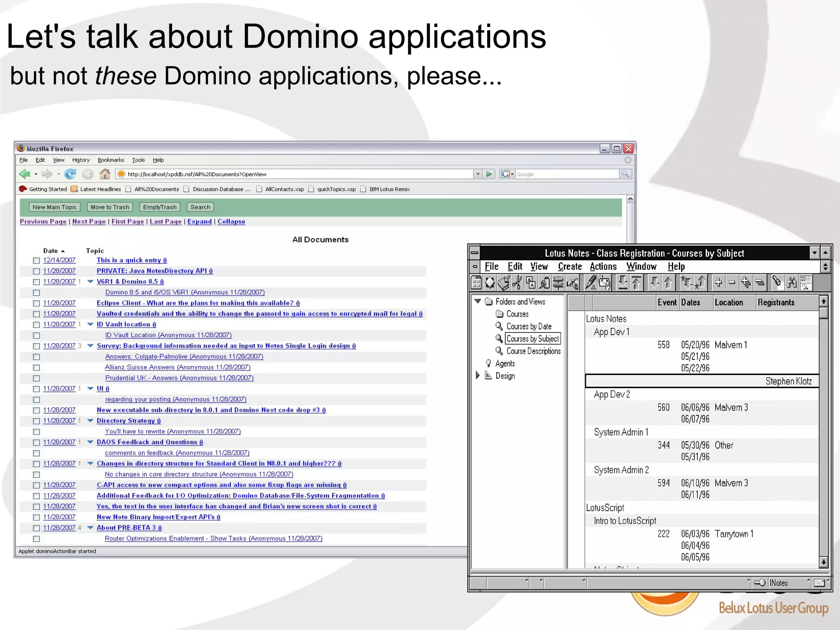Click the plain down arrow Next icon in Notes
This screenshot has height=630, width=840.
655,283
